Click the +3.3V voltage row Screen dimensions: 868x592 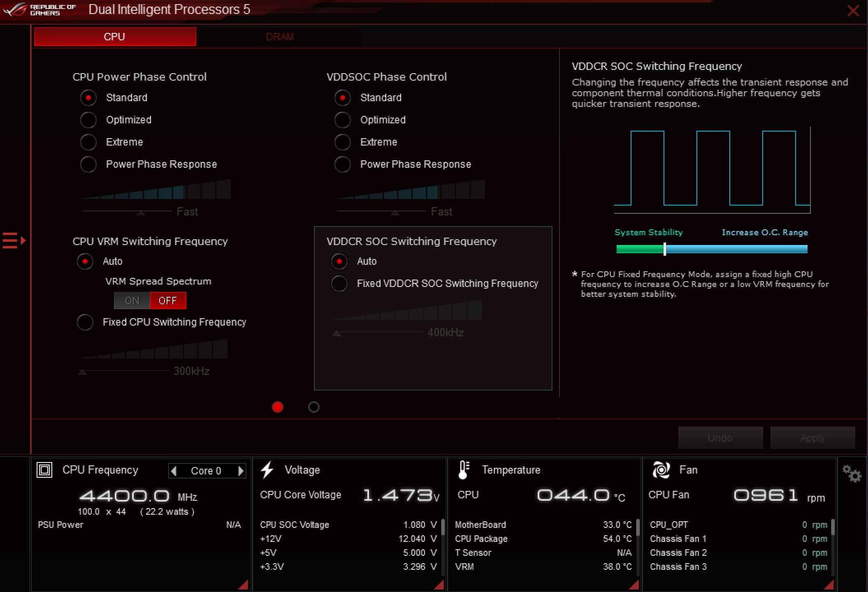coord(348,567)
